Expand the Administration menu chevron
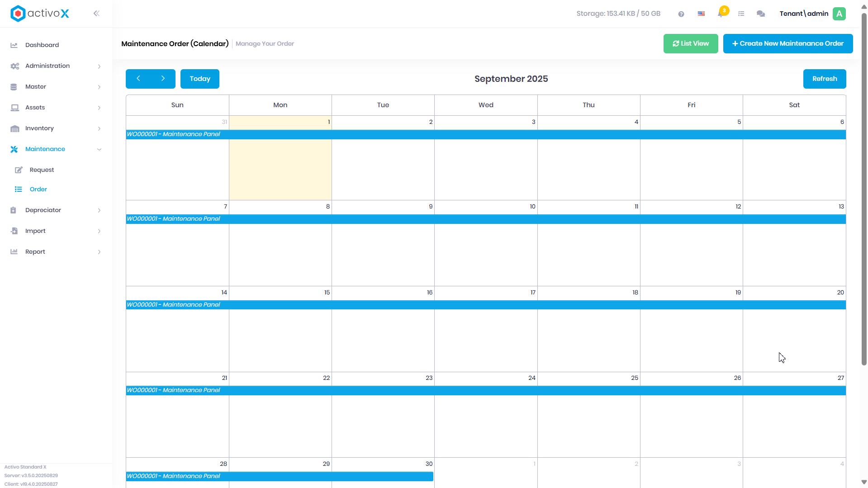Viewport: 868px width, 488px height. coord(99,66)
